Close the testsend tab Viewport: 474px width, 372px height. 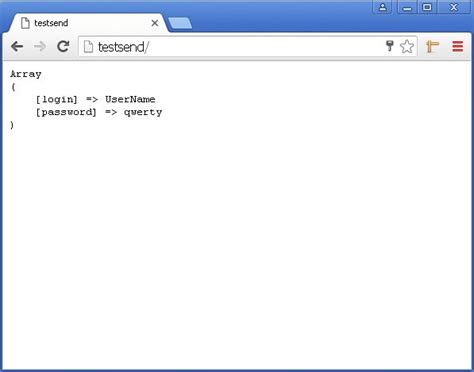(x=155, y=23)
